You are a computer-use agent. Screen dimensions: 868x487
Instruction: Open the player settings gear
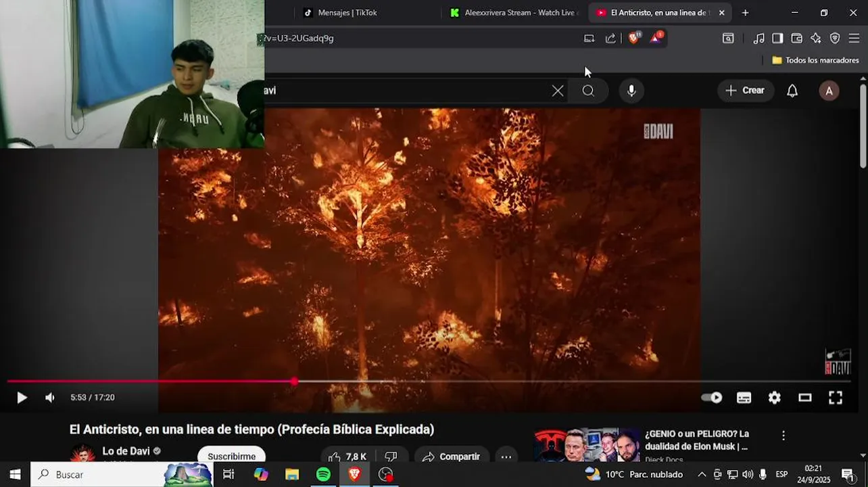click(x=775, y=398)
